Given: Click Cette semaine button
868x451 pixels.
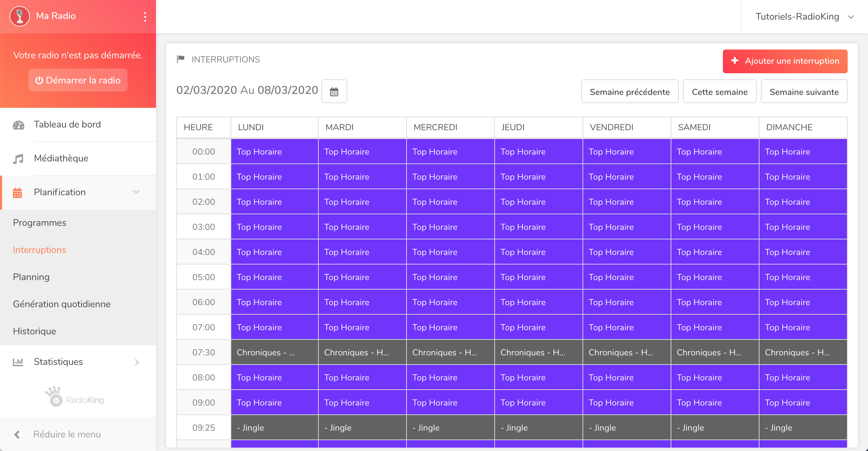Looking at the screenshot, I should (719, 92).
